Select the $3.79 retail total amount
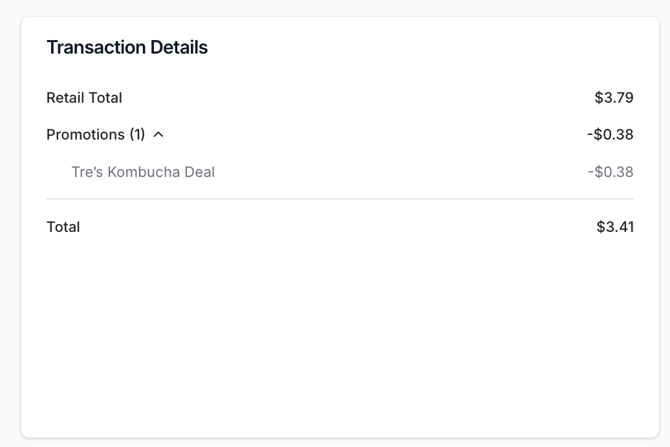 (614, 98)
